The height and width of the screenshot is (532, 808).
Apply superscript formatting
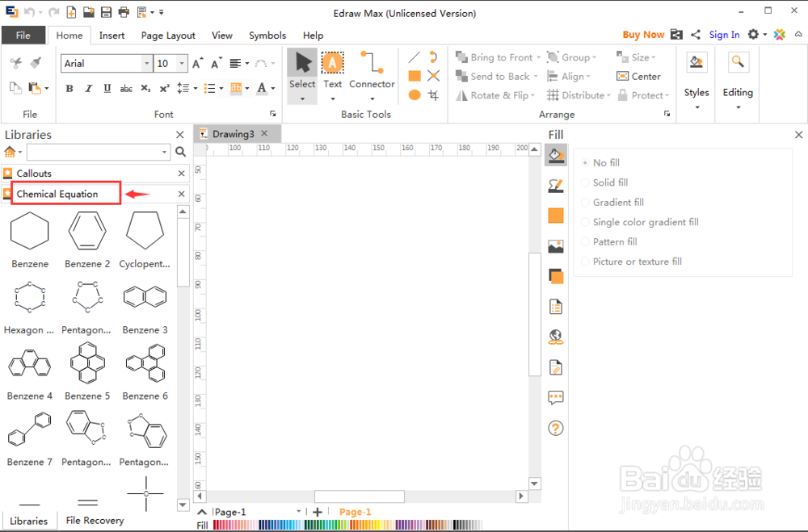coord(164,89)
